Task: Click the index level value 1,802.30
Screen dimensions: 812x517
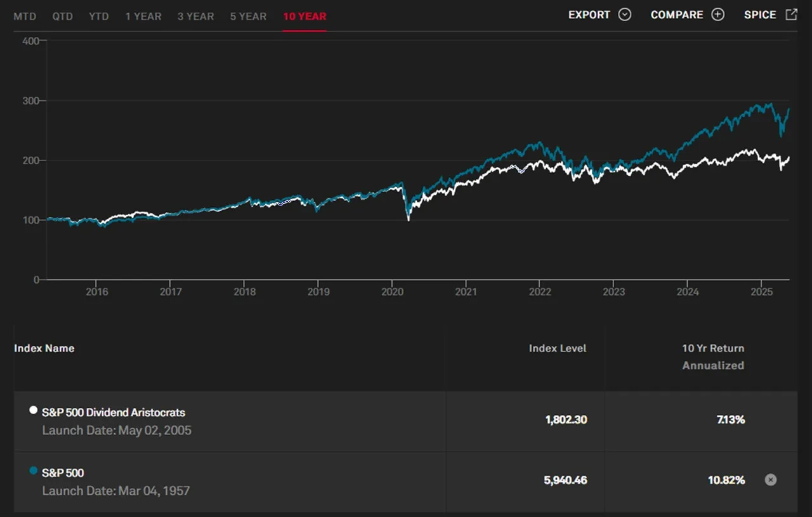Action: [x=566, y=420]
